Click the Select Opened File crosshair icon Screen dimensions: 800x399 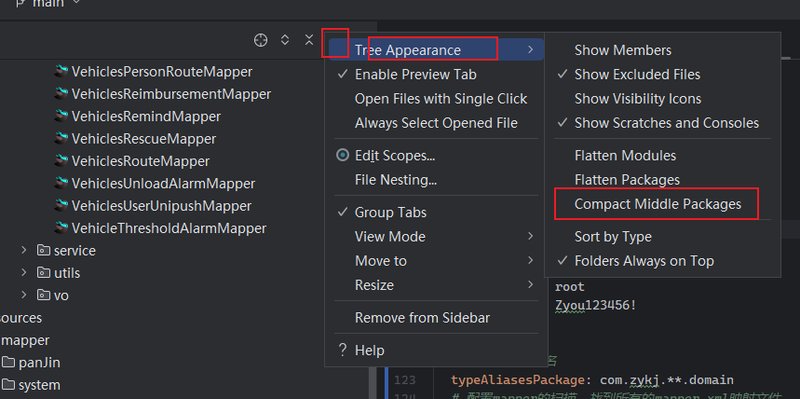click(261, 40)
